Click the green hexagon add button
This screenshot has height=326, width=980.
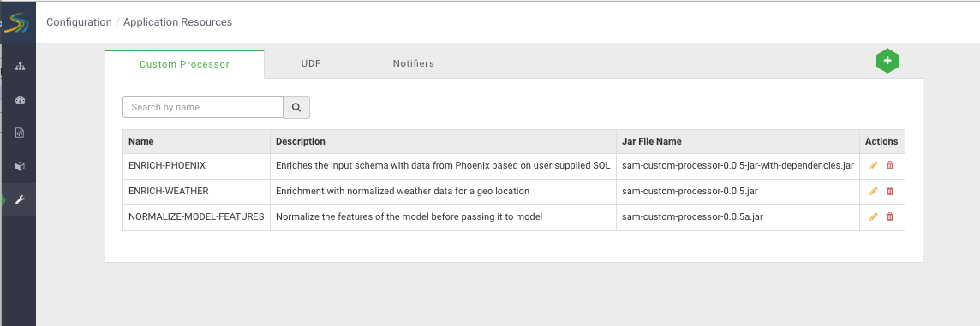[x=887, y=62]
